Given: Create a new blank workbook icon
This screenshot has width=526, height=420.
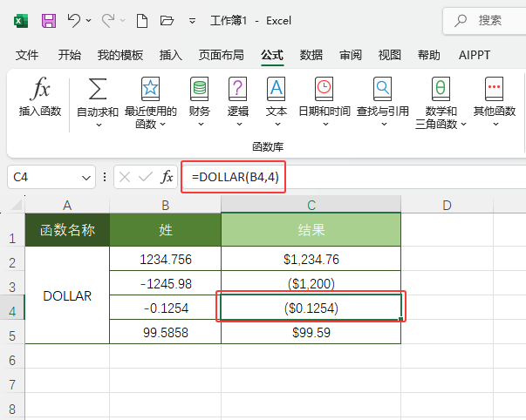Looking at the screenshot, I should pyautogui.click(x=142, y=21).
